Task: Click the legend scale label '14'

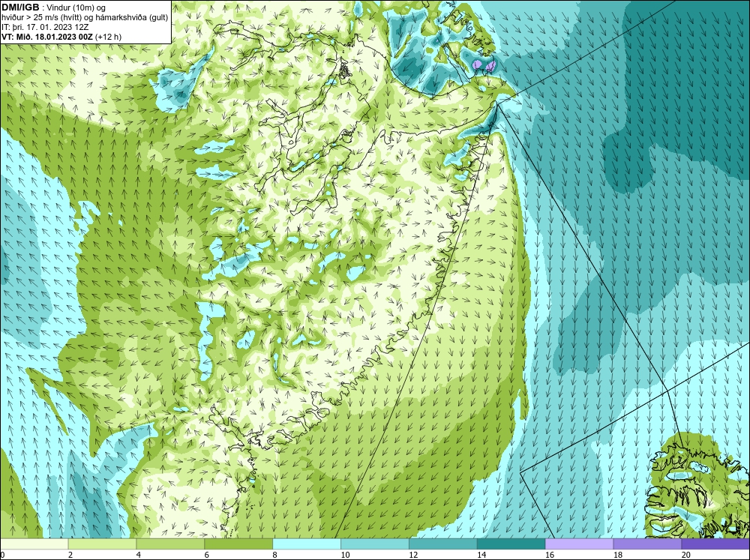Action: [x=481, y=555]
